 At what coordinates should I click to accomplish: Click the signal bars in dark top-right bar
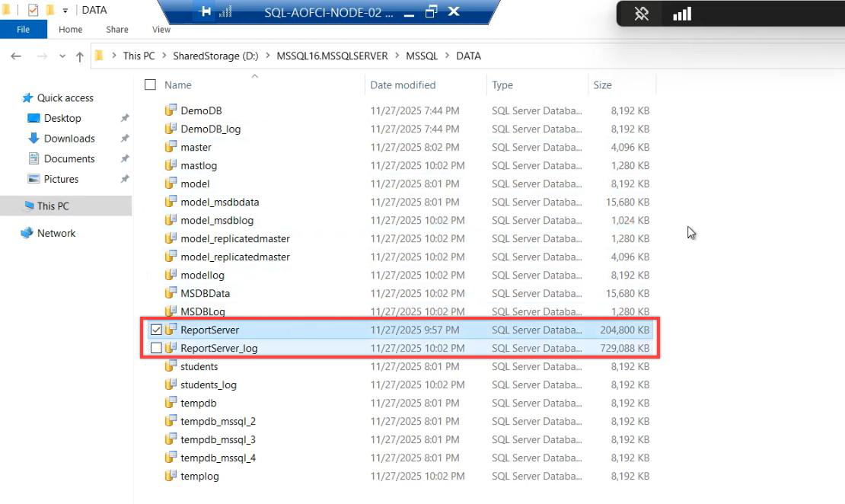coord(682,14)
